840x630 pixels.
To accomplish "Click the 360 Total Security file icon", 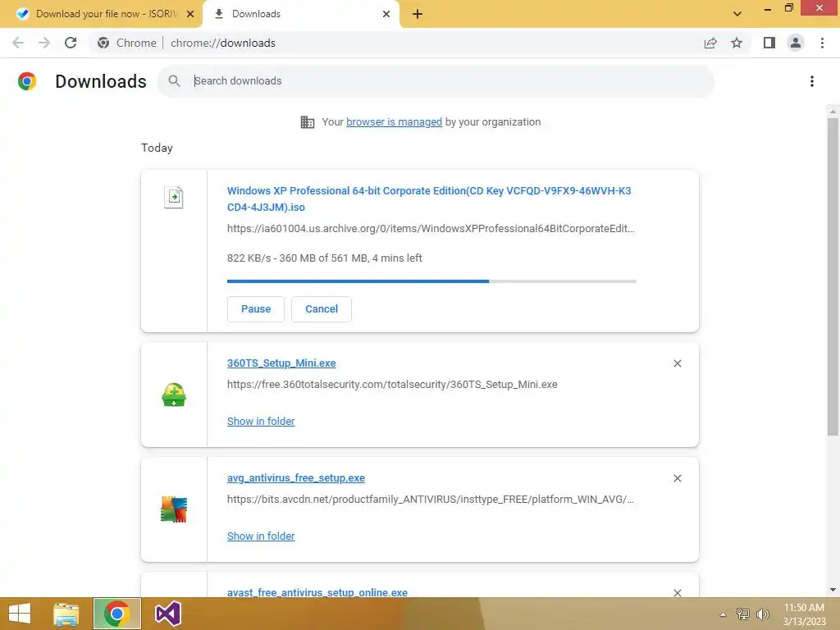I will [174, 395].
